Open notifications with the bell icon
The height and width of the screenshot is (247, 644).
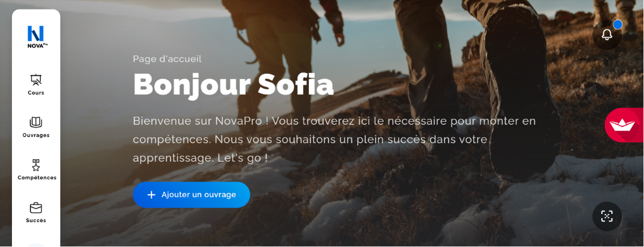(607, 35)
